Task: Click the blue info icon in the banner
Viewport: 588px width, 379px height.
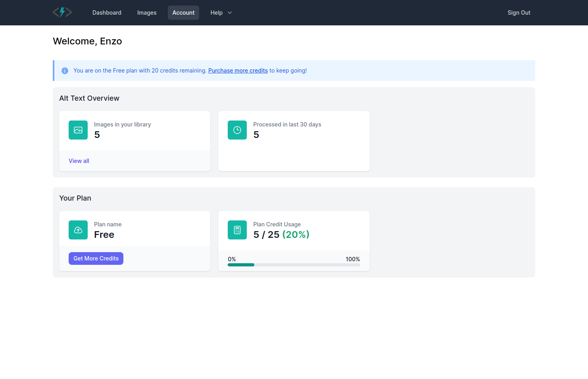Action: coord(65,71)
